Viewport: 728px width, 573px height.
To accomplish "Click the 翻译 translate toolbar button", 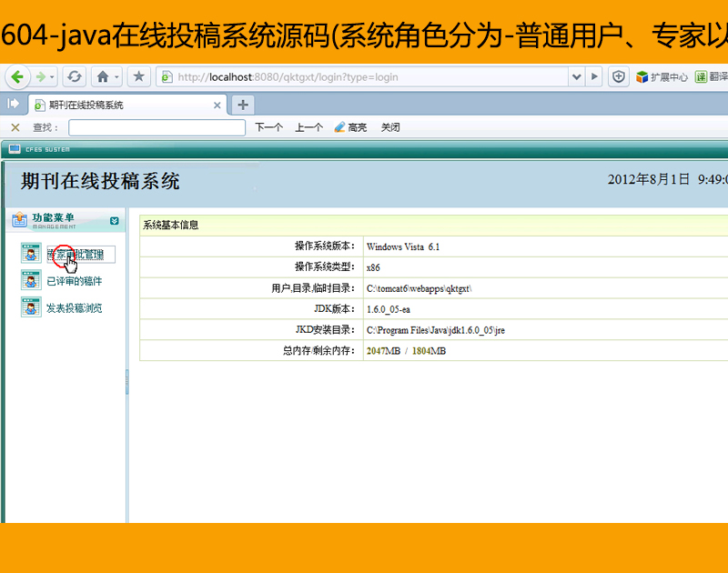I will 712,77.
